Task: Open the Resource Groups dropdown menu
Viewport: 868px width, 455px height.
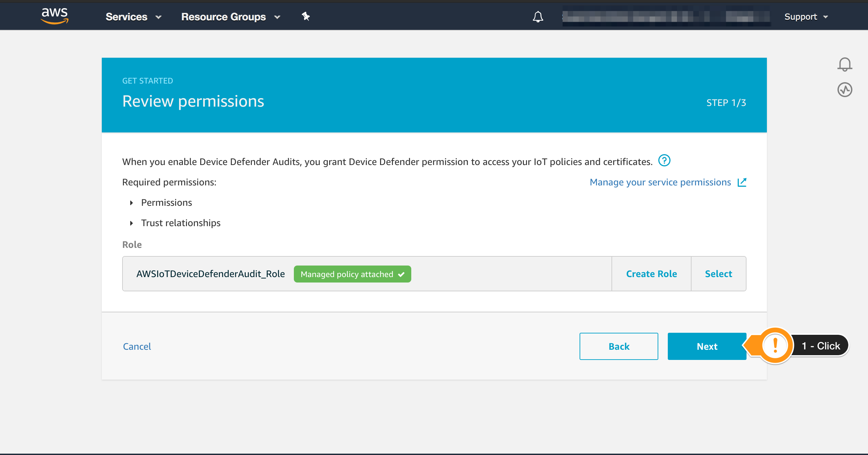Action: pyautogui.click(x=231, y=17)
